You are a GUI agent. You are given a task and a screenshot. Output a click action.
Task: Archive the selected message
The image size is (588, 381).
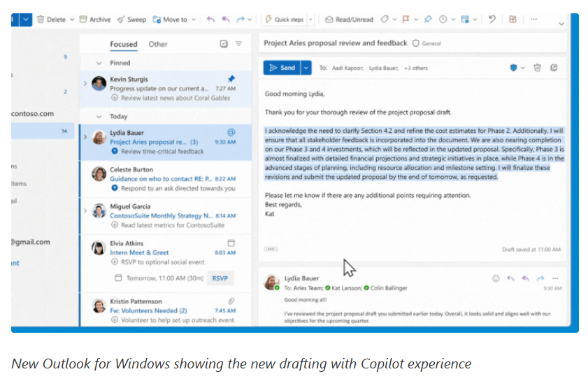(95, 20)
